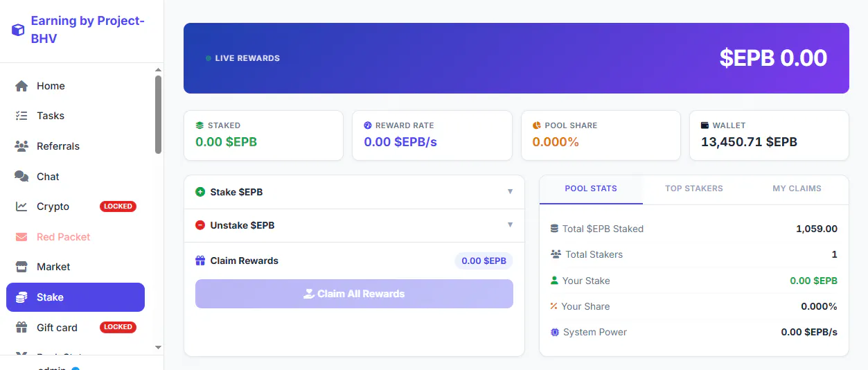Select the Pool Stats tab

(591, 188)
